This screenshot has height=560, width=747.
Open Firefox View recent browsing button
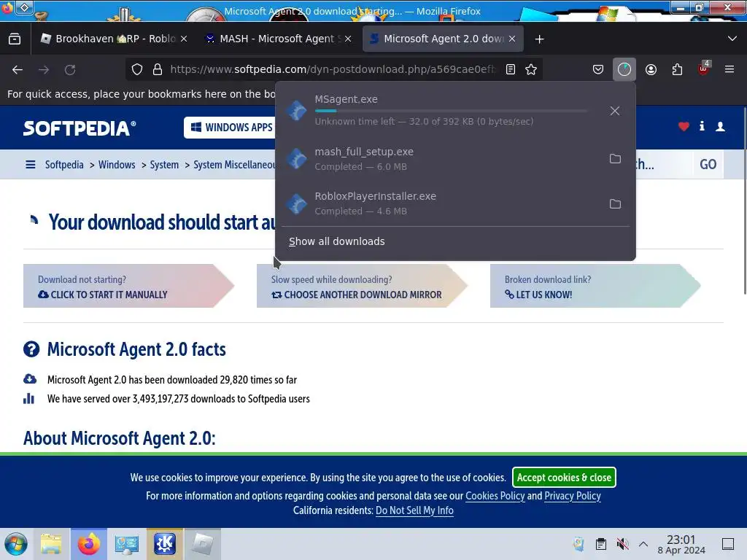[x=15, y=39]
